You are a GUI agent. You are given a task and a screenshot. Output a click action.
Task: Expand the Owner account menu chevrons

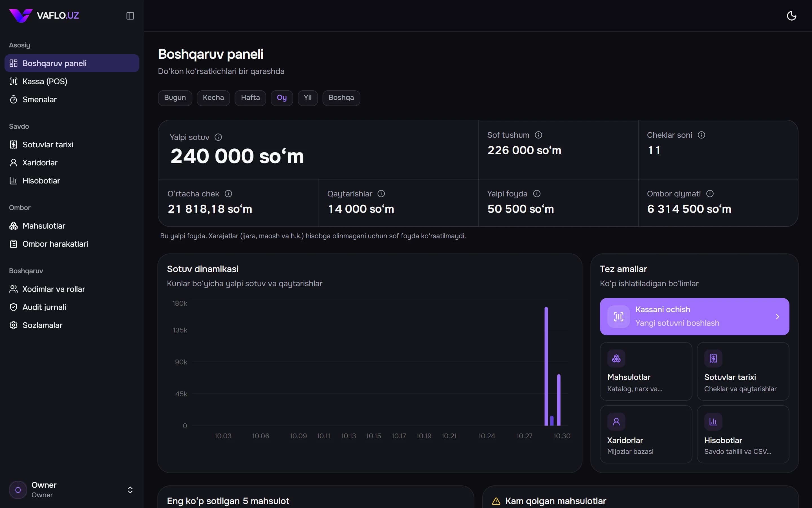point(130,490)
